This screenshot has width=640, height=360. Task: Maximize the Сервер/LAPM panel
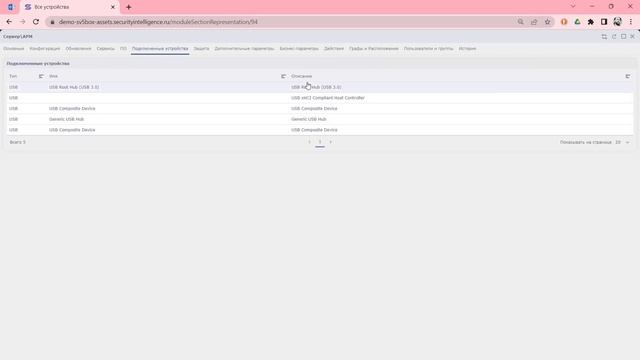point(623,37)
